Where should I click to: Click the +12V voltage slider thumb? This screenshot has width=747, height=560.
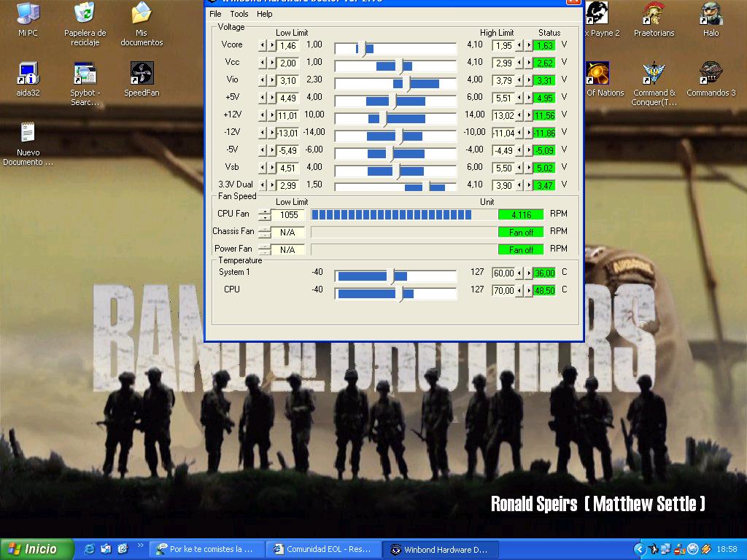tap(384, 119)
